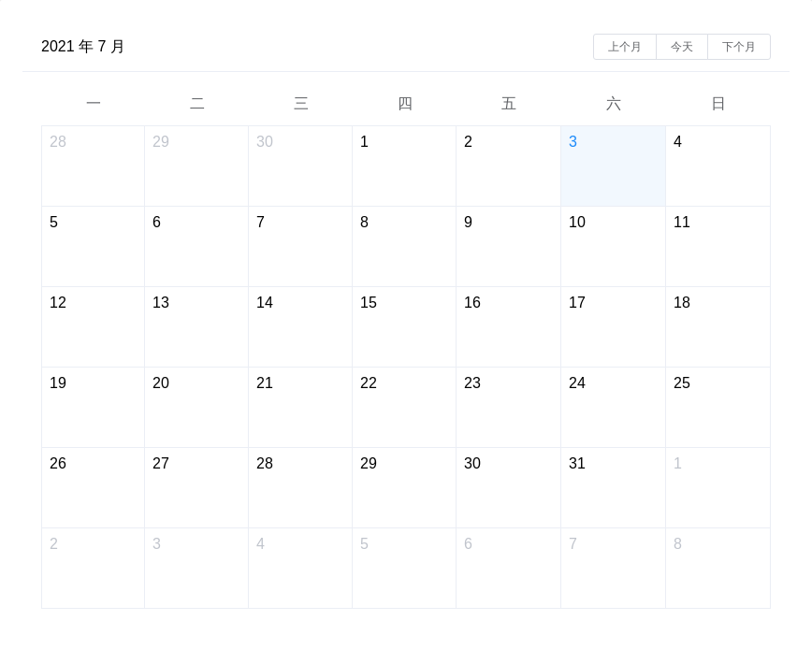Click the day 24 cell
812x664 pixels.
[x=613, y=408]
